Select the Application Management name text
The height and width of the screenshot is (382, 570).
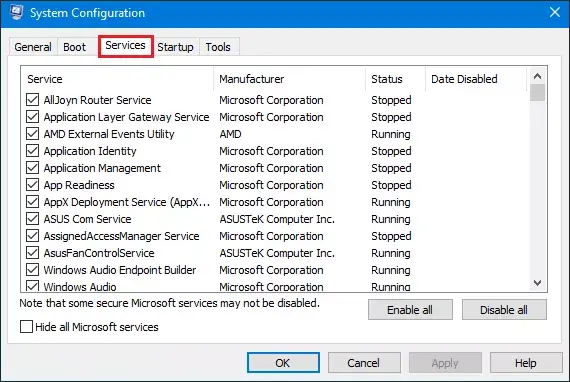coord(102,168)
